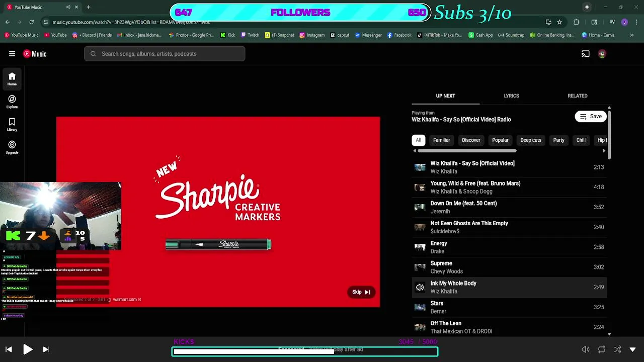
Task: Select the All filter chip
Action: coord(418,140)
